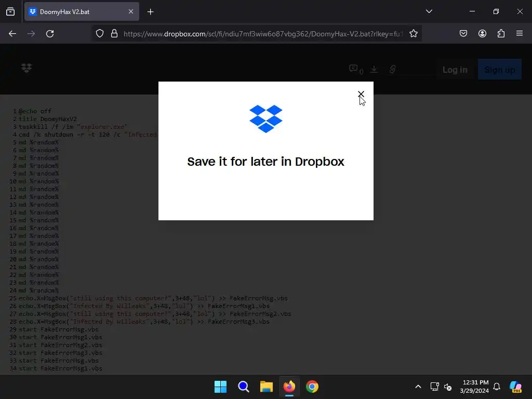Image resolution: width=532 pixels, height=399 pixels.
Task: Go forward to next page
Action: tap(31, 34)
